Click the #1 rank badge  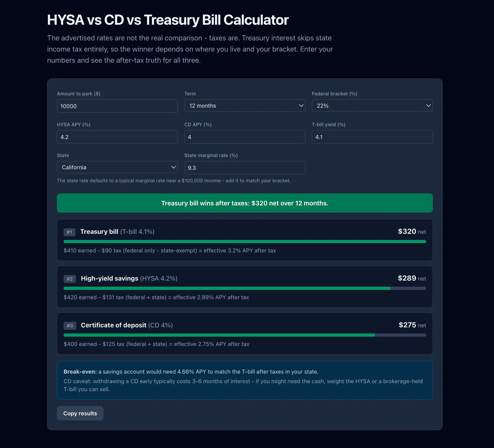pos(69,232)
